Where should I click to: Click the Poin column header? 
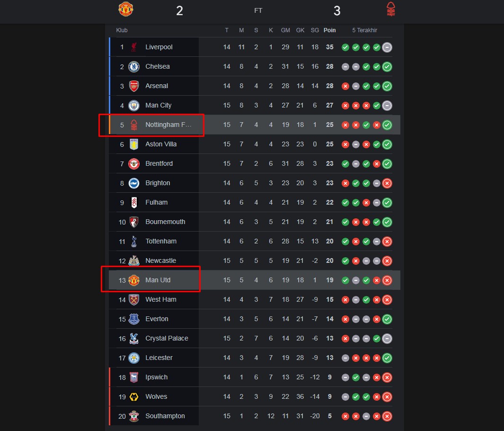tap(329, 30)
